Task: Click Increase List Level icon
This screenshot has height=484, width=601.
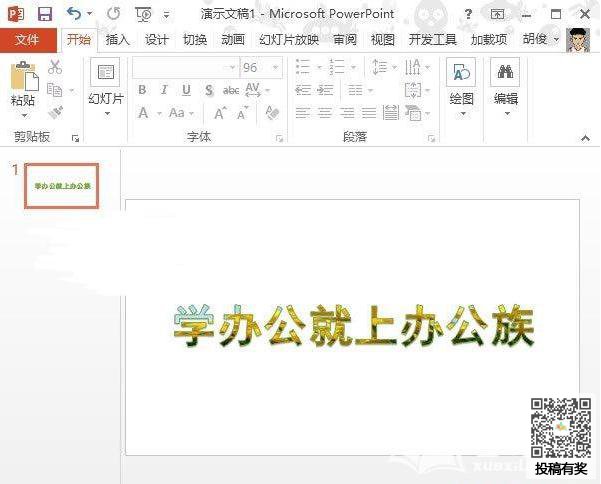Action: 325,90
